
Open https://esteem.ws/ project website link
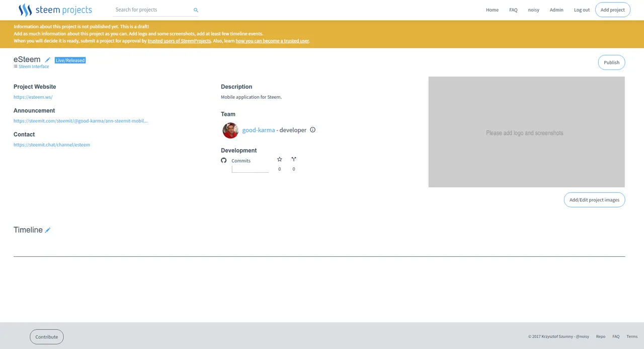point(33,97)
